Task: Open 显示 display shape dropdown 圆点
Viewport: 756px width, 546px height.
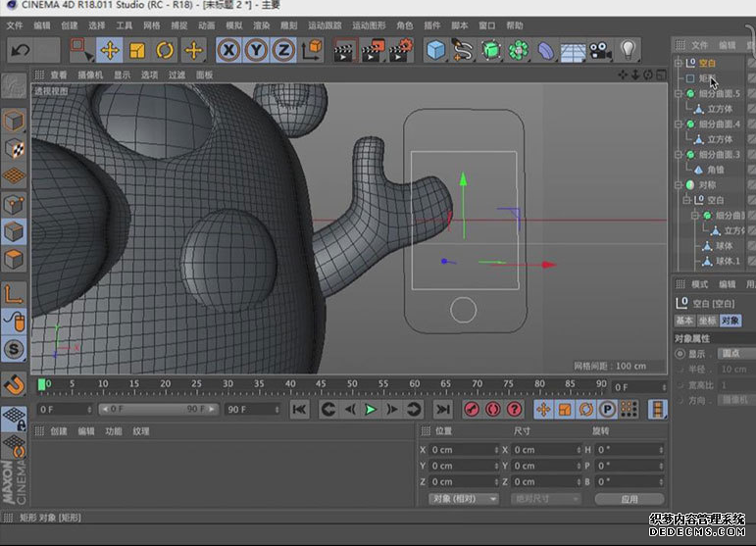Action: point(736,353)
